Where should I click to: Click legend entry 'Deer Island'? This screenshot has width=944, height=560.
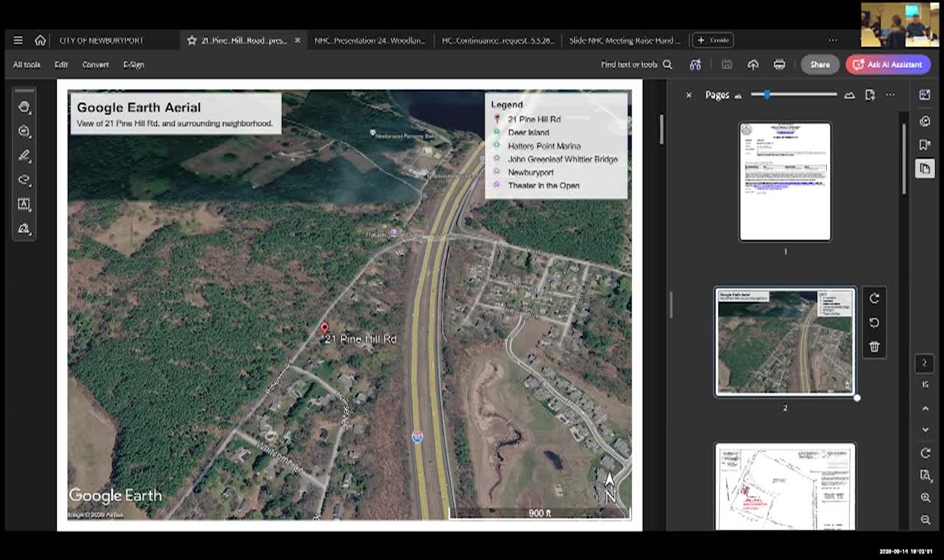pyautogui.click(x=528, y=133)
